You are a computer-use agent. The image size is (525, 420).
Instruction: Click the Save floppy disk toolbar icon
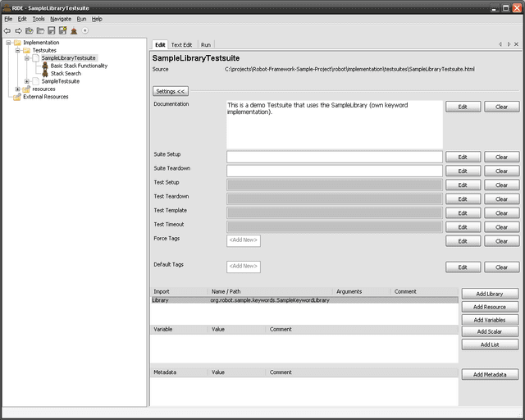(x=51, y=30)
